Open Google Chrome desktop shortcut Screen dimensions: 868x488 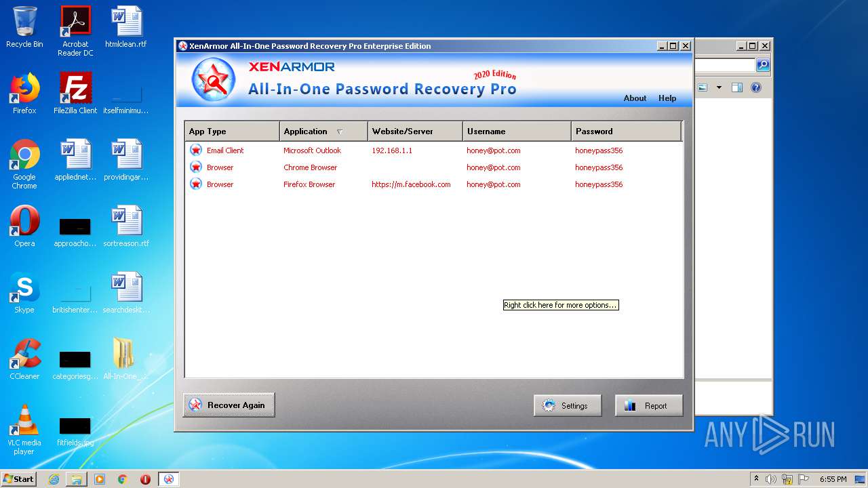pos(24,163)
